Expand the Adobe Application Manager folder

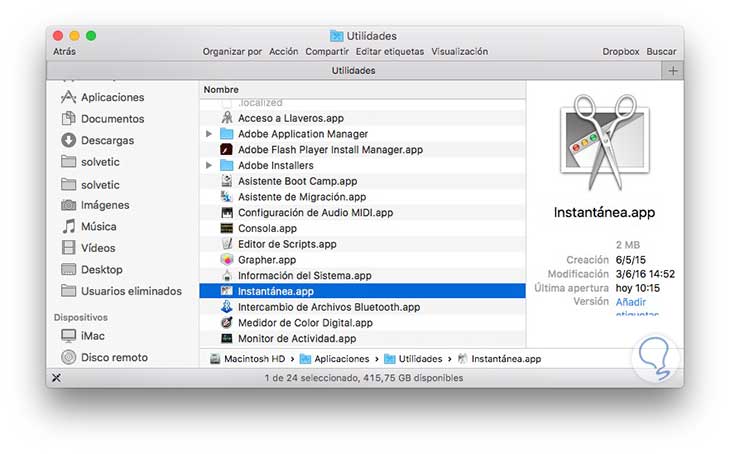209,134
